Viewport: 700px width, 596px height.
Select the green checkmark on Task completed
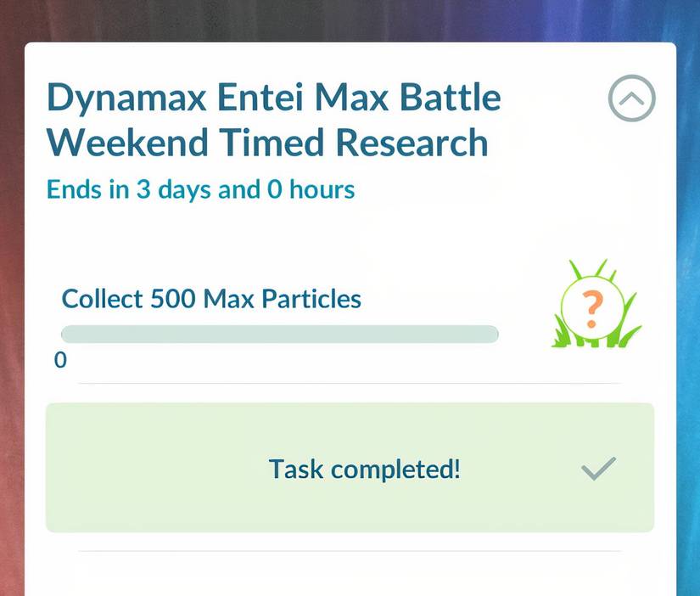coord(598,468)
